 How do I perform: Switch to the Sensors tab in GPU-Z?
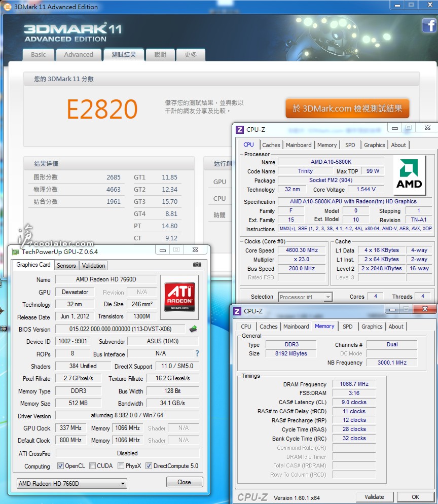point(66,266)
